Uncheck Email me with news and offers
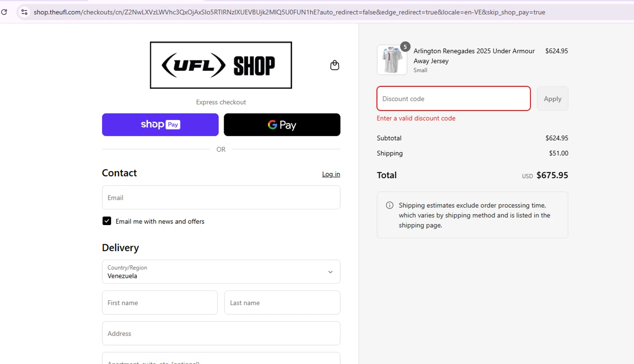Screen dimensions: 634x364 (107, 221)
